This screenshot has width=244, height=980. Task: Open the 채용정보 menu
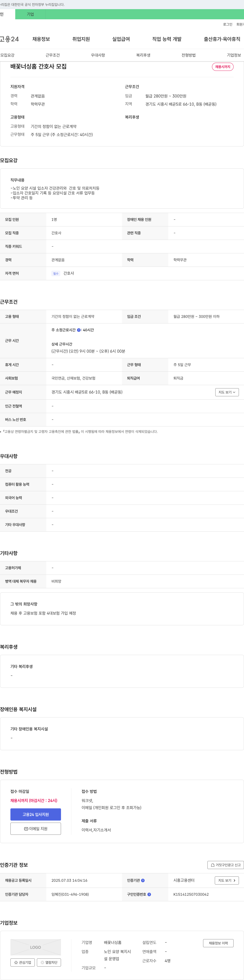(x=41, y=39)
